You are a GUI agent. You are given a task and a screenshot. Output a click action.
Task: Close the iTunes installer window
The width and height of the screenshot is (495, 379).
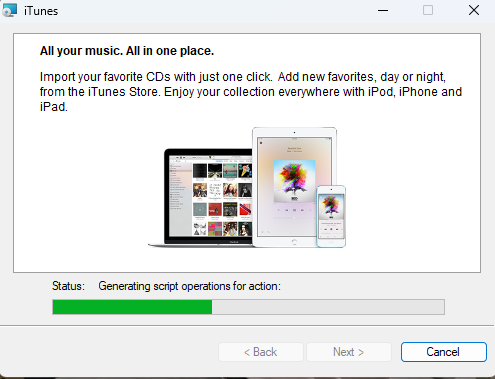474,10
